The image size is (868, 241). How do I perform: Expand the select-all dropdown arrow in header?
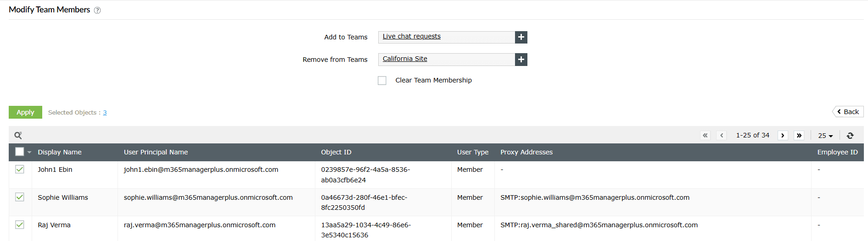point(29,152)
